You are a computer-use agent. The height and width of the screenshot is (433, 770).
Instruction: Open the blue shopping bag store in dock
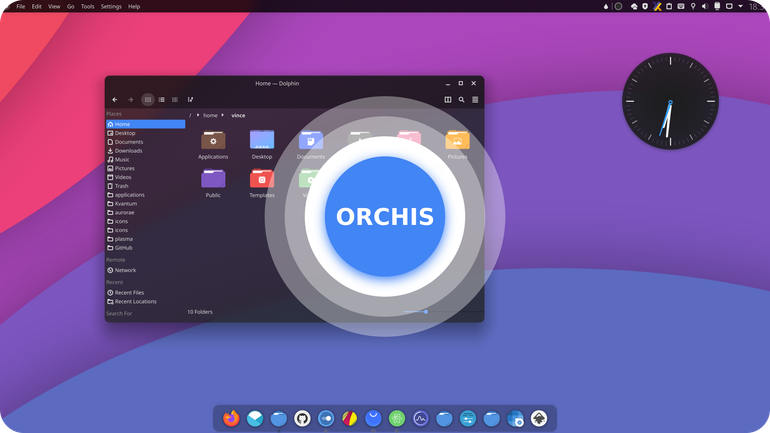click(x=373, y=418)
